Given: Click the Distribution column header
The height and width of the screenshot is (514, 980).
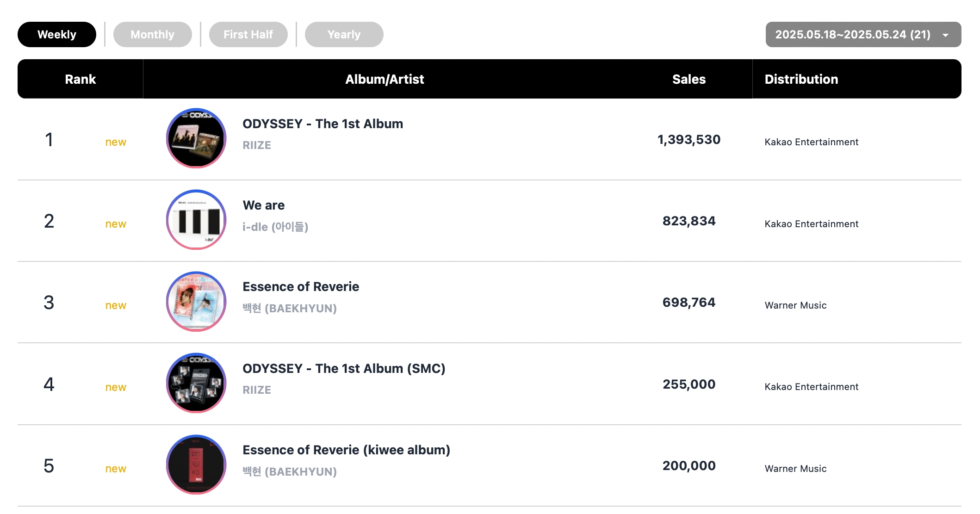Looking at the screenshot, I should click(801, 79).
